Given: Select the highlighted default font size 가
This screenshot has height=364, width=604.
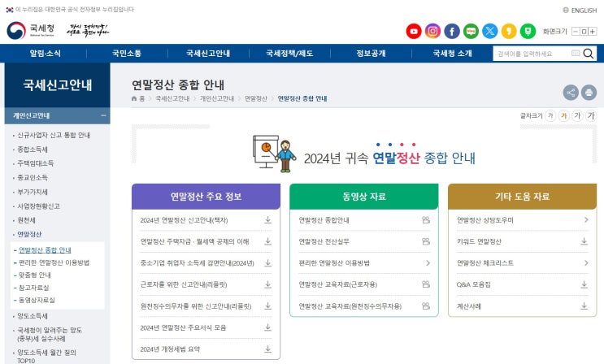Looking at the screenshot, I should pos(564,115).
